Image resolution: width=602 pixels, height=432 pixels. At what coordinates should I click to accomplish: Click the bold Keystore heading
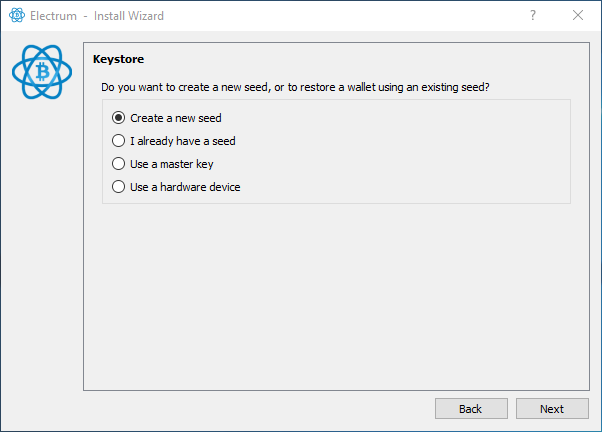point(118,60)
